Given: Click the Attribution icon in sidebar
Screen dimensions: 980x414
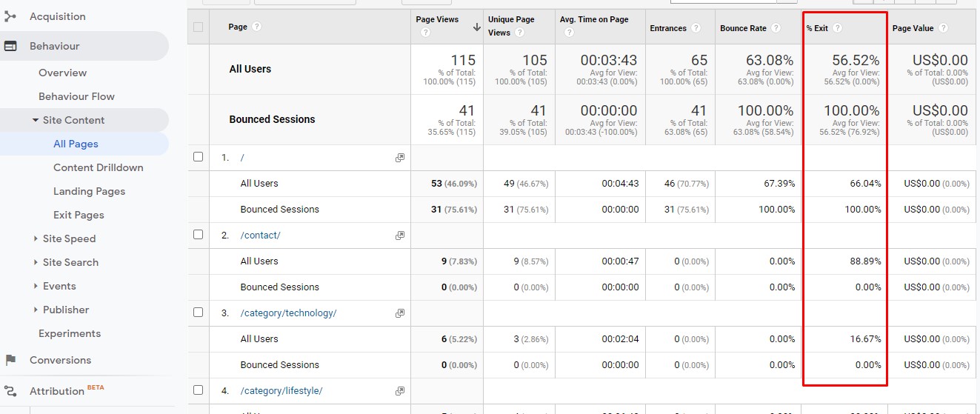Looking at the screenshot, I should 10,391.
